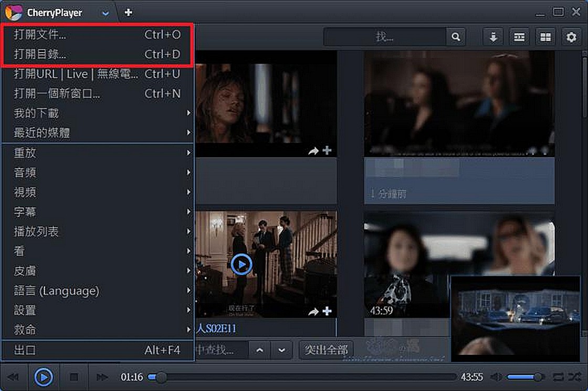Open the settings gear icon
The width and height of the screenshot is (588, 391).
click(x=571, y=37)
